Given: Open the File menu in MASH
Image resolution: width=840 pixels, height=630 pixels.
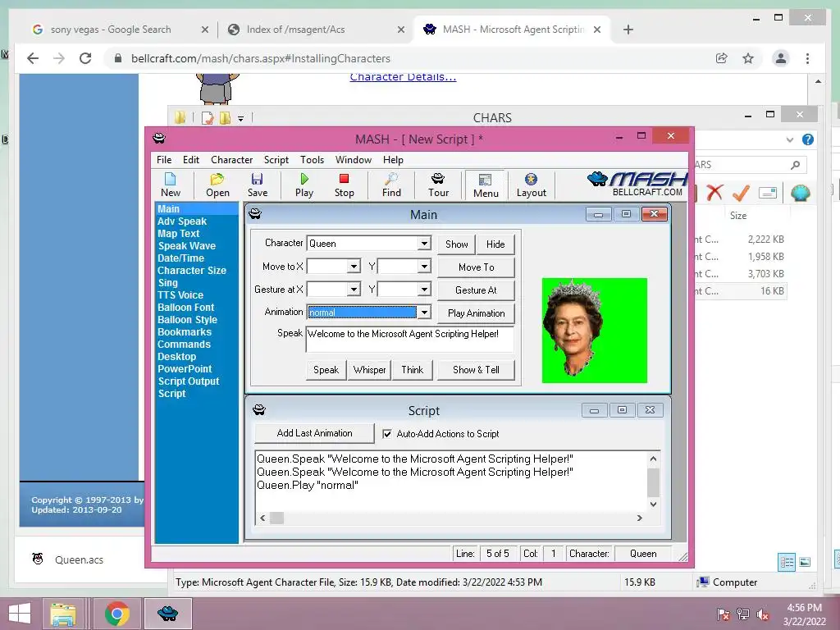Looking at the screenshot, I should pyautogui.click(x=164, y=160).
